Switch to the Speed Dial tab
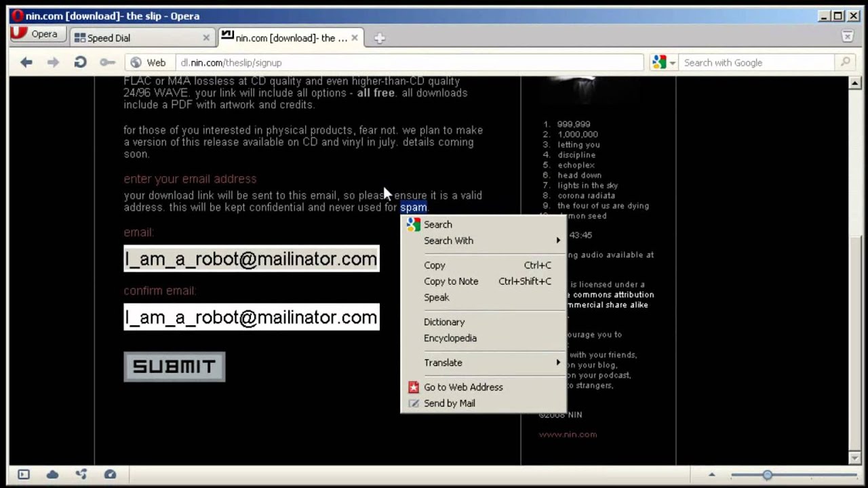 (142, 38)
